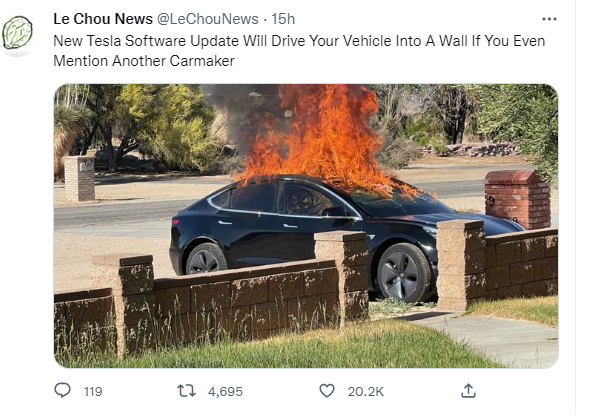Click empty space between like and share icons
The width and height of the screenshot is (593, 415).
point(422,391)
